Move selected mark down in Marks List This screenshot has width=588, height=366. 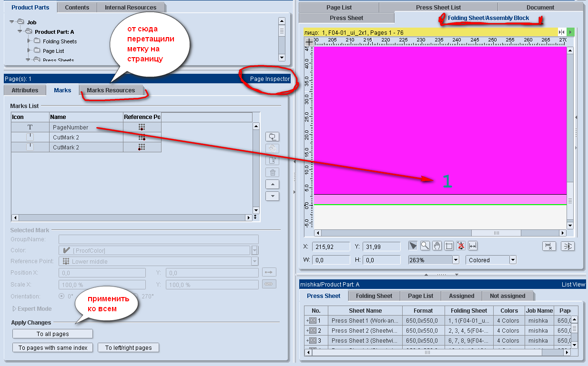tap(272, 196)
